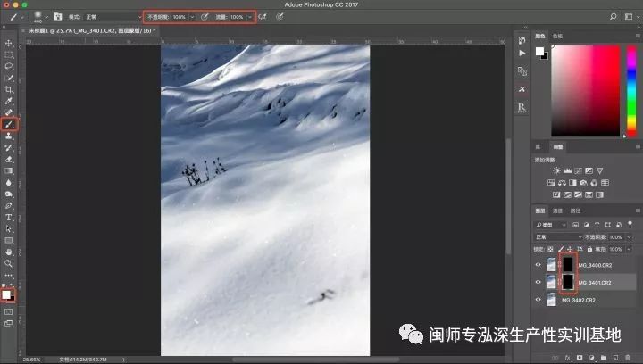Select the Brush tool in the toolbox
The width and height of the screenshot is (643, 364).
click(9, 124)
